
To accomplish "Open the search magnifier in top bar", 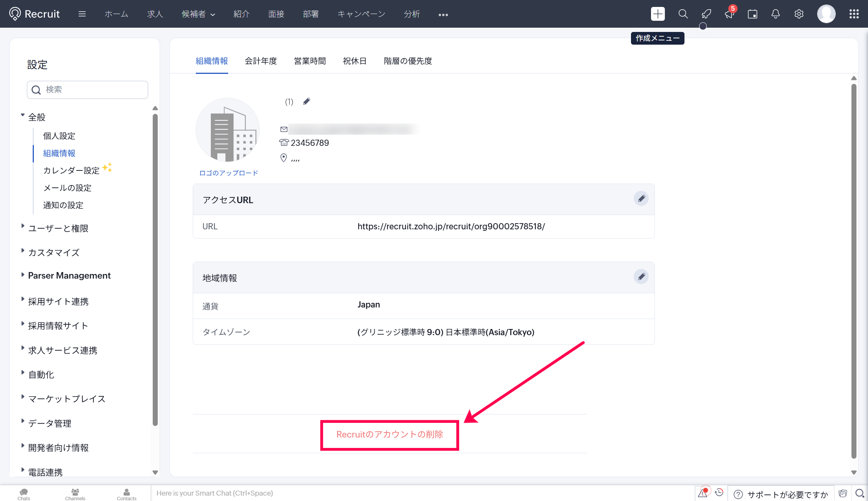I will point(683,14).
